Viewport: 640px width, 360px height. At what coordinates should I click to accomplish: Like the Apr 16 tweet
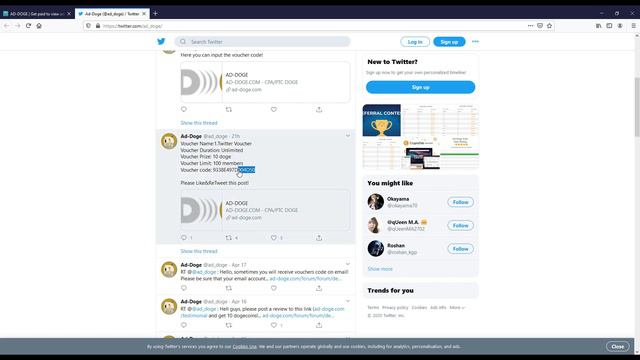point(273,325)
